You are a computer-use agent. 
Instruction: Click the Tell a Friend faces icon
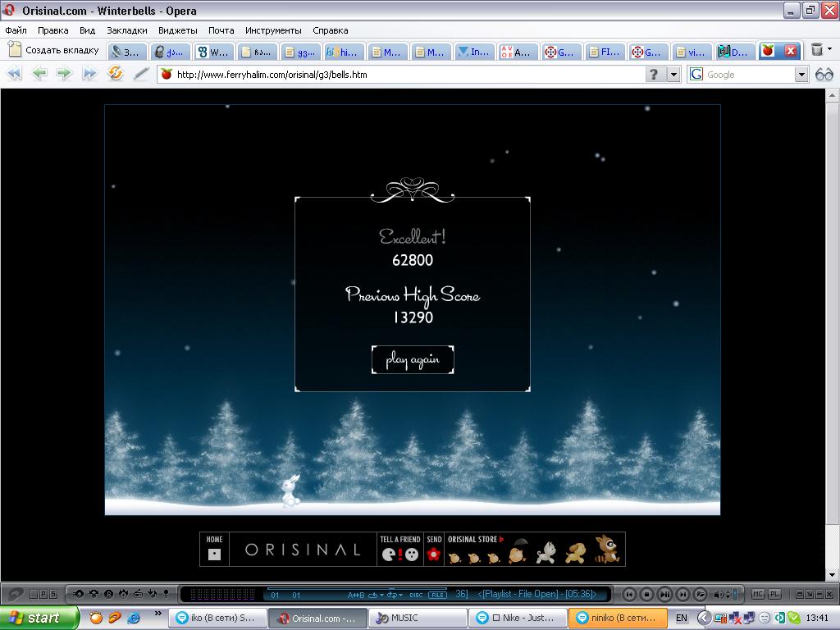[x=400, y=555]
